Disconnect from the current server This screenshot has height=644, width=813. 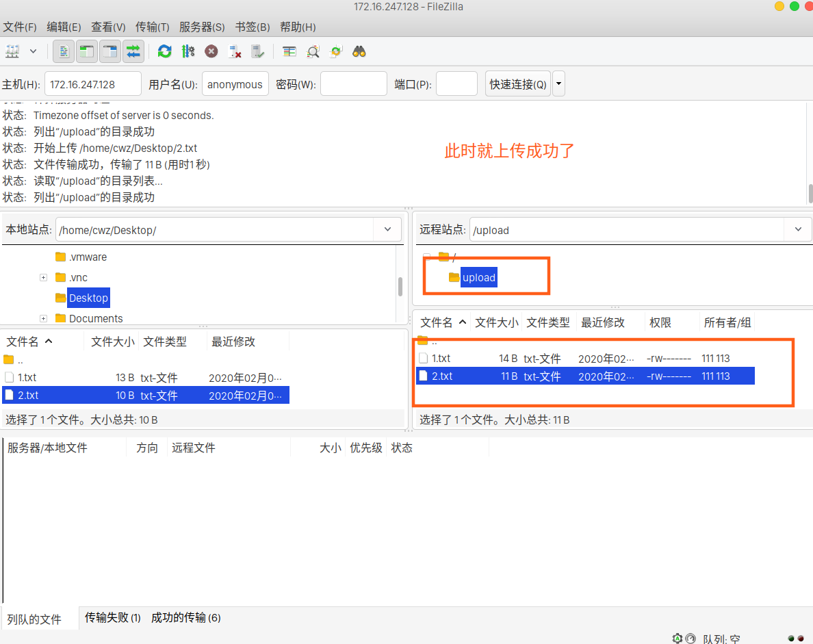point(235,51)
